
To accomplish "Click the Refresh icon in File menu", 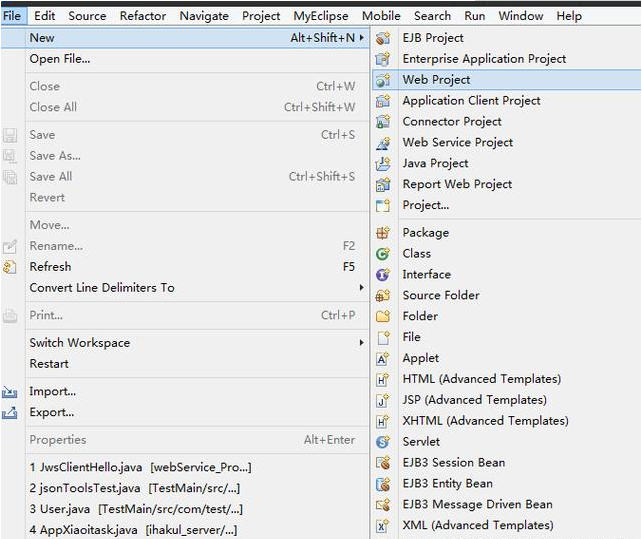I will (10, 267).
